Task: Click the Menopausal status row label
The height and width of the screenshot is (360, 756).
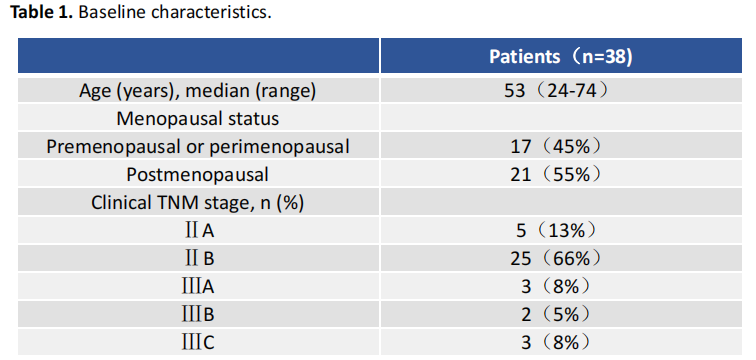Action: pyautogui.click(x=198, y=119)
